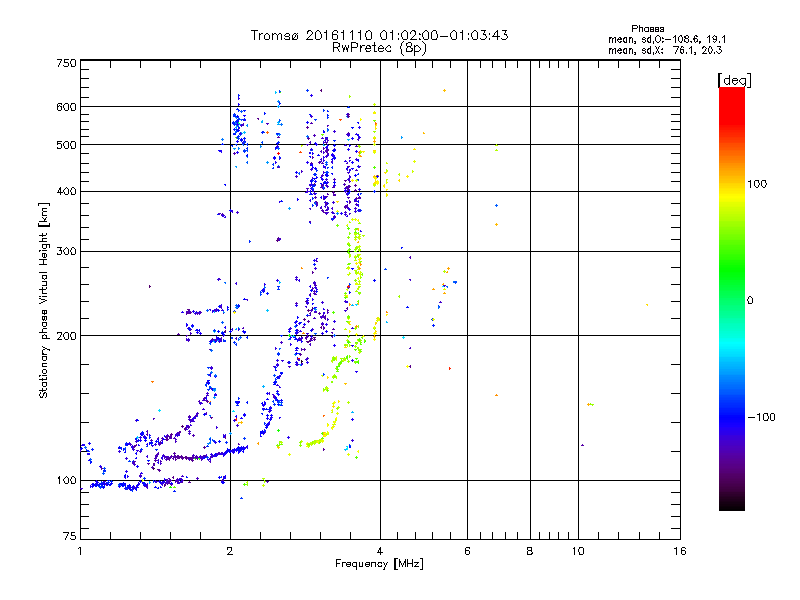The width and height of the screenshot is (800, 600).
Task: Click the y-axis tick label '750'
Action: pos(66,63)
